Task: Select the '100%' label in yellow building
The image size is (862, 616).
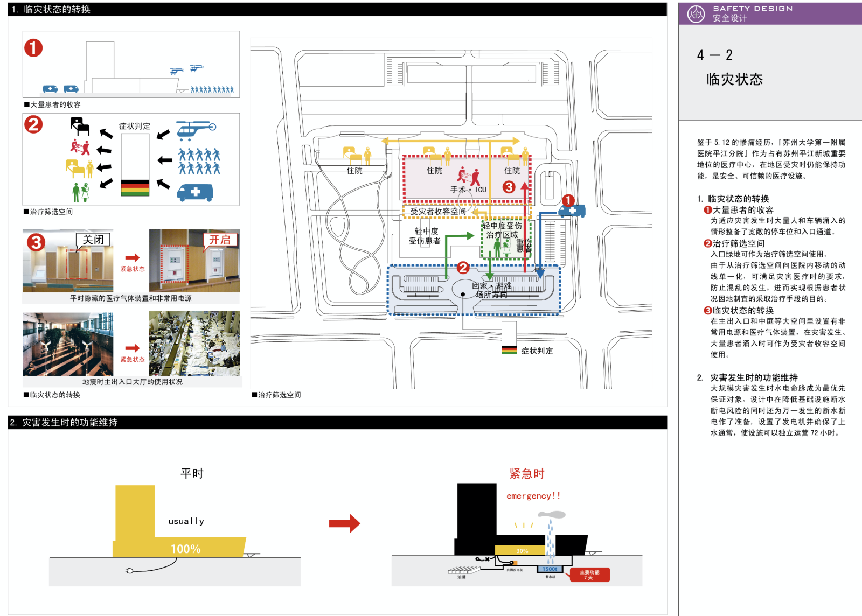Action: pyautogui.click(x=186, y=549)
